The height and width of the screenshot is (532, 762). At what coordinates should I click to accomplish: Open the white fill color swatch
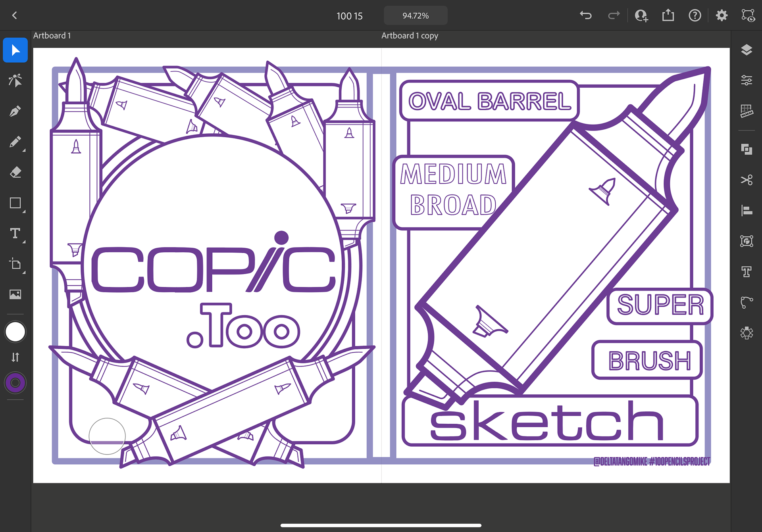(x=15, y=332)
